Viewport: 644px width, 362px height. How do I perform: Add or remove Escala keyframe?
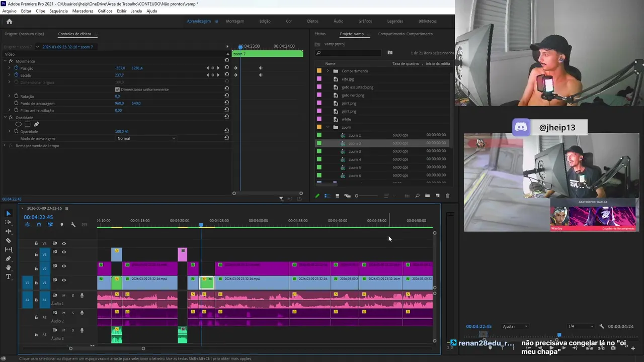pos(212,75)
